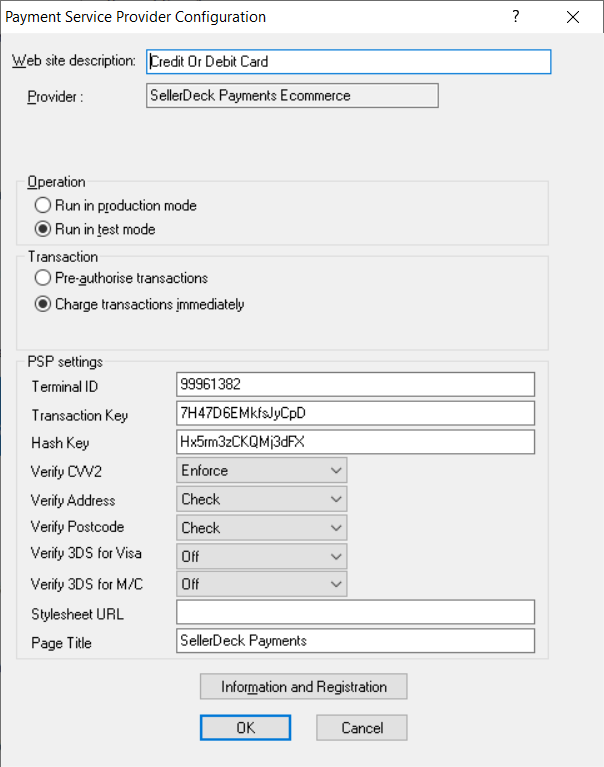The width and height of the screenshot is (604, 767).
Task: Close the Payment Service Provider dialog
Action: tap(573, 17)
